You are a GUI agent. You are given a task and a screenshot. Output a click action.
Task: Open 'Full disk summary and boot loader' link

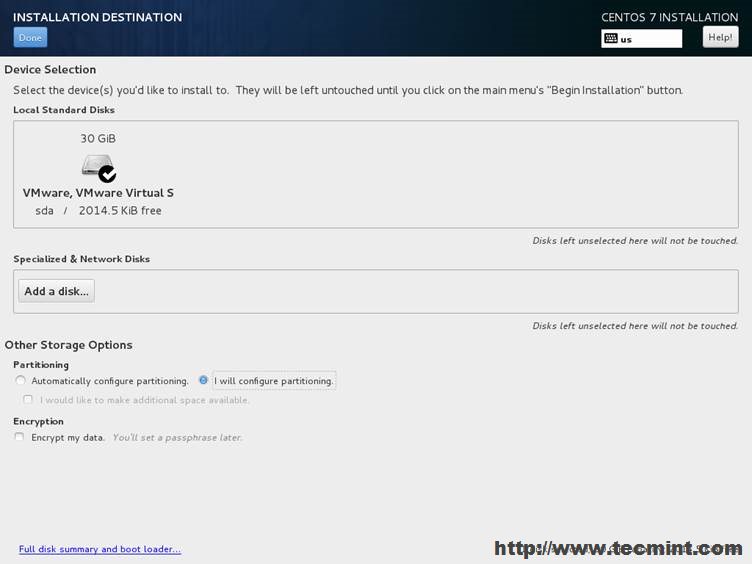point(100,549)
